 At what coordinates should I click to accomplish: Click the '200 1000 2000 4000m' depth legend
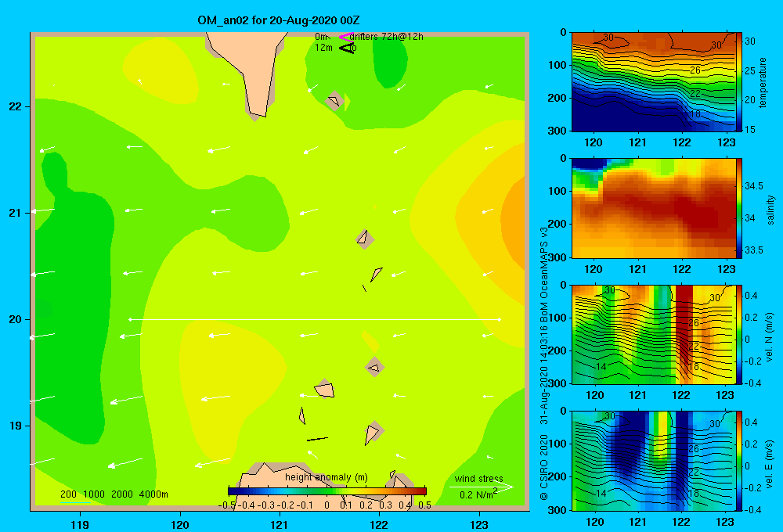[x=114, y=494]
